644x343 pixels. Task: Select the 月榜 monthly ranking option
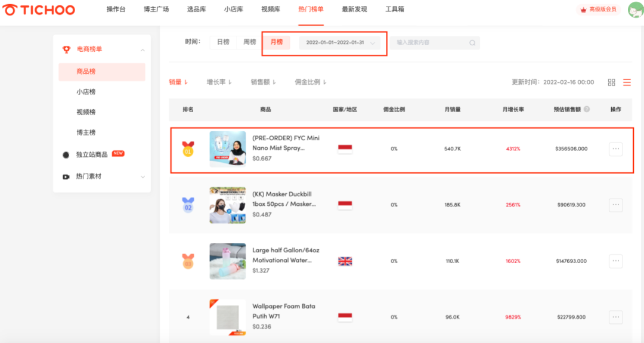click(x=277, y=42)
